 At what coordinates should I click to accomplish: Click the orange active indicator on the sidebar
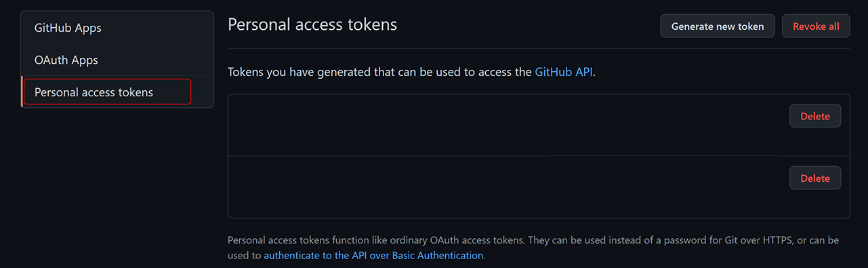pos(22,92)
